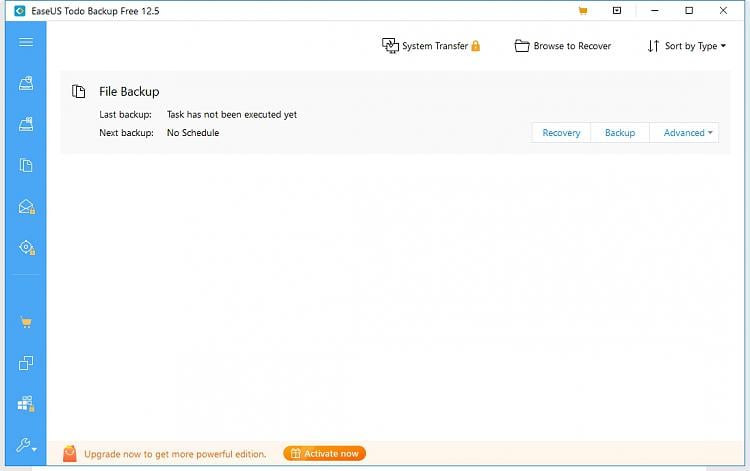Click the Activate now button
This screenshot has height=471, width=750.
(324, 453)
